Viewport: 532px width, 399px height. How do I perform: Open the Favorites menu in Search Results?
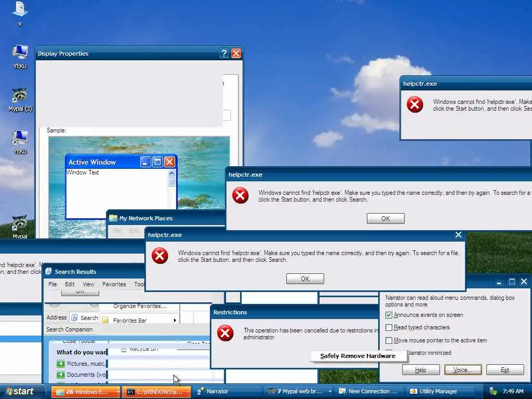point(114,284)
